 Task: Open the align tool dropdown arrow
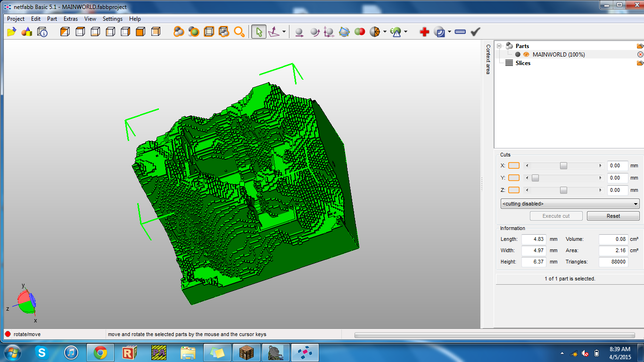(x=284, y=32)
